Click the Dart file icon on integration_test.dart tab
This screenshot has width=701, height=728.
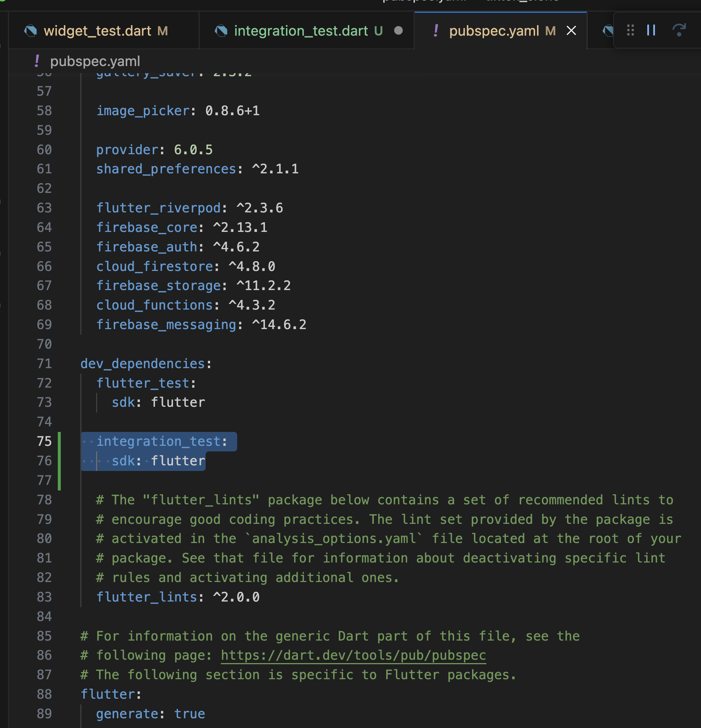221,31
